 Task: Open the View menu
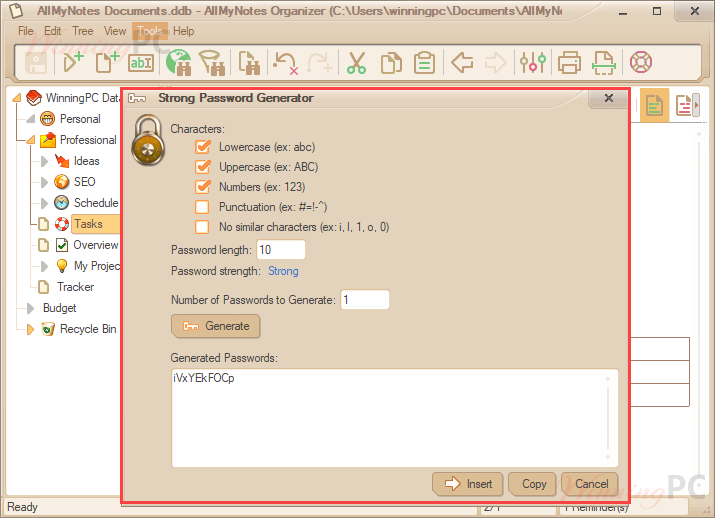115,31
